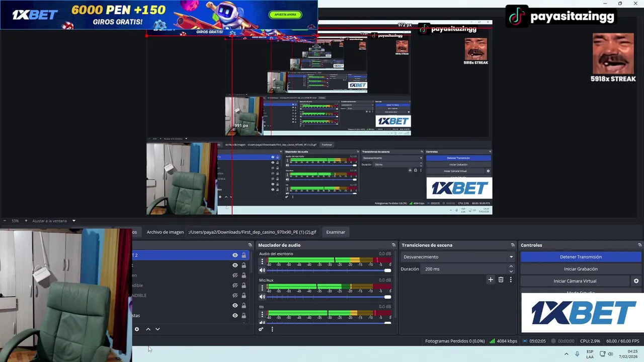Click the 'Archivo de imagen' label
644x362 pixels.
[x=165, y=232]
